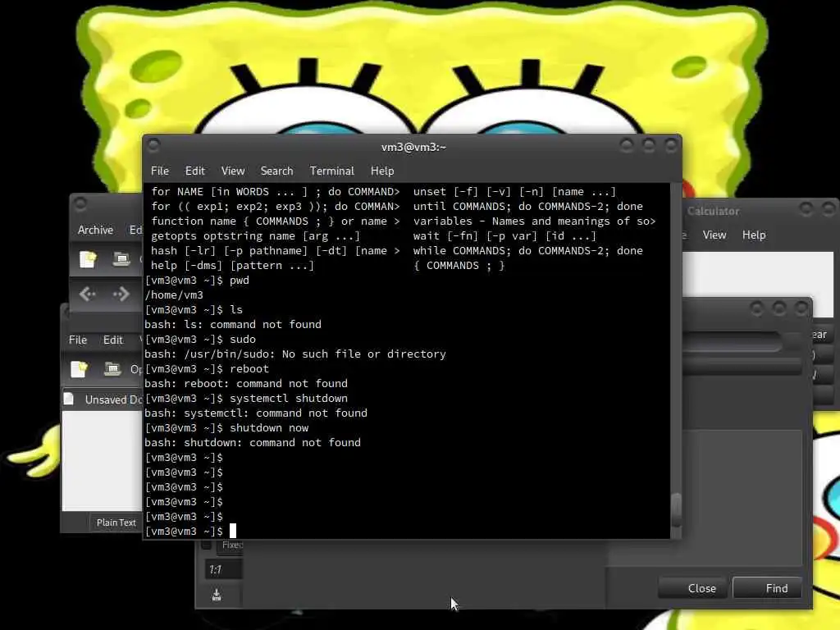This screenshot has width=840, height=630.
Task: Open the Archive menu in the archive manager
Action: point(95,230)
